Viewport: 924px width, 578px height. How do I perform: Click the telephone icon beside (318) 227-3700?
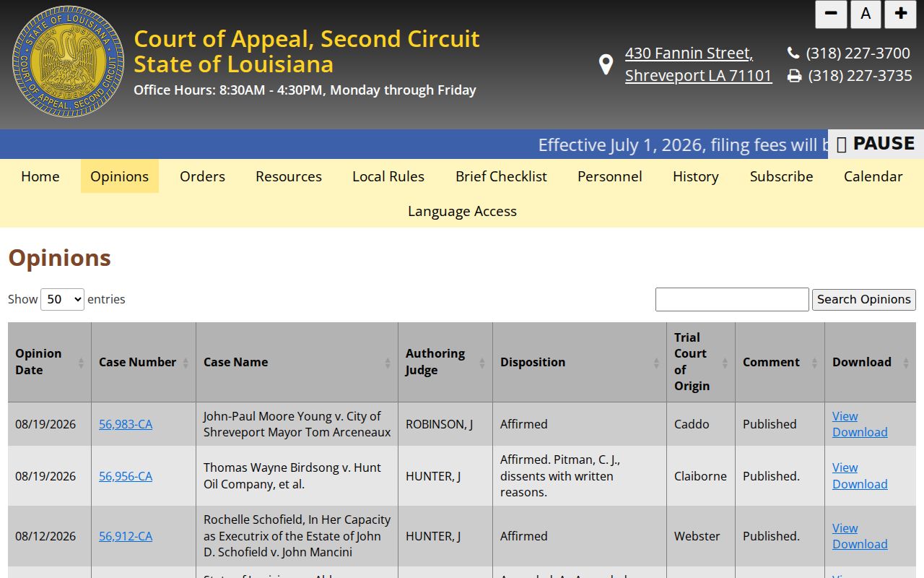(x=793, y=53)
